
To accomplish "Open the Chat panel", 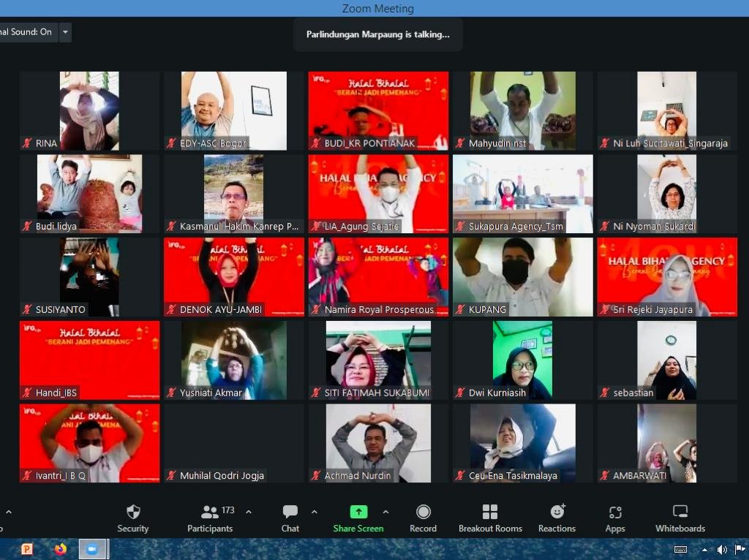I will [x=290, y=519].
